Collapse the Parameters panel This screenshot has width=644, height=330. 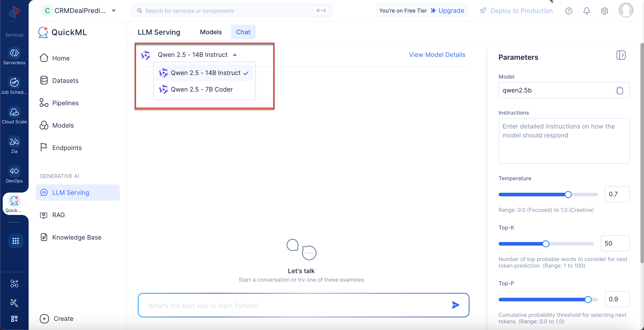pos(621,55)
